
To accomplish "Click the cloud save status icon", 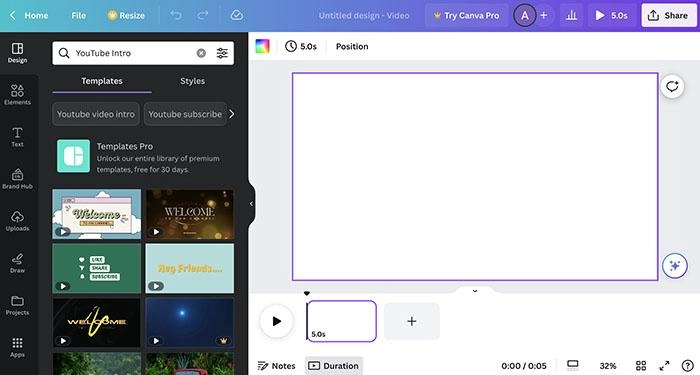I will [x=237, y=15].
